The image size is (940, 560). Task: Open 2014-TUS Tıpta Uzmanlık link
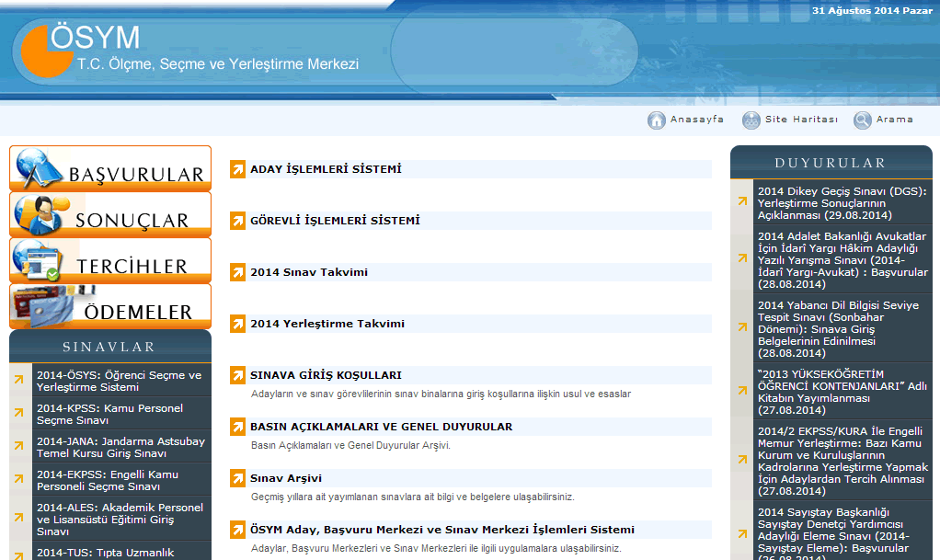tap(106, 553)
